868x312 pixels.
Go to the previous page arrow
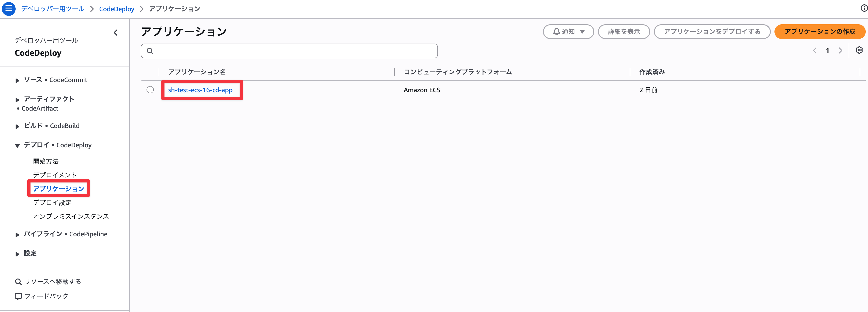tap(815, 51)
